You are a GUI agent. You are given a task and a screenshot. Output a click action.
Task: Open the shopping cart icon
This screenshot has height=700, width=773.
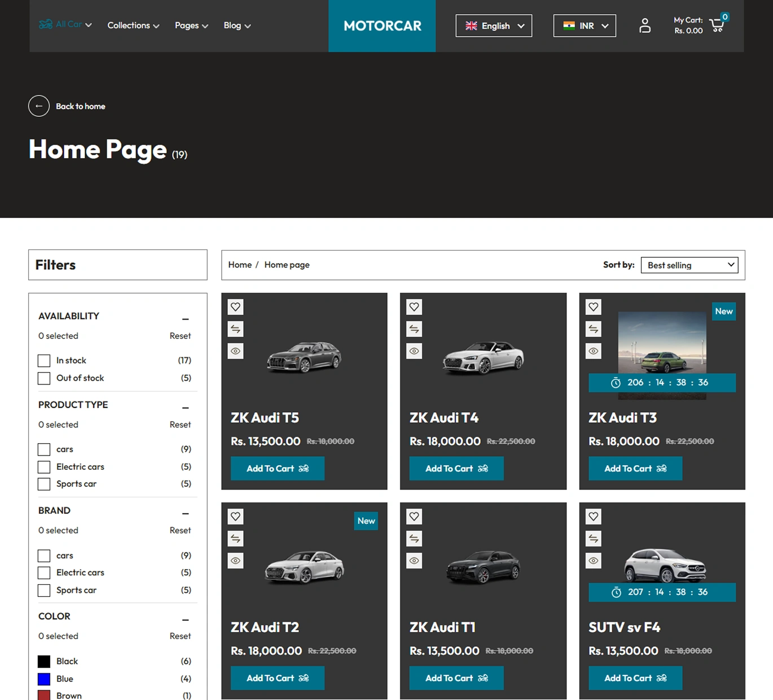(717, 24)
